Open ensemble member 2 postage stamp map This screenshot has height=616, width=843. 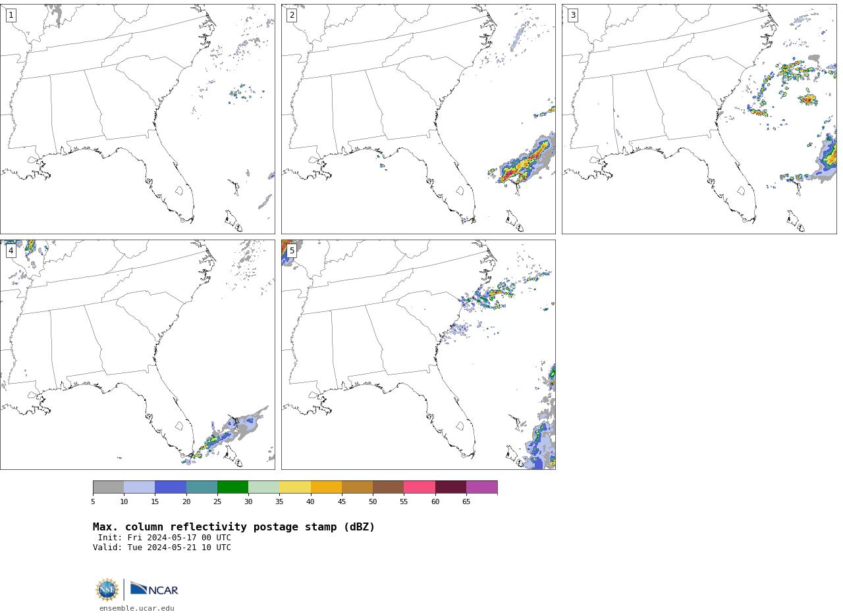tap(418, 119)
